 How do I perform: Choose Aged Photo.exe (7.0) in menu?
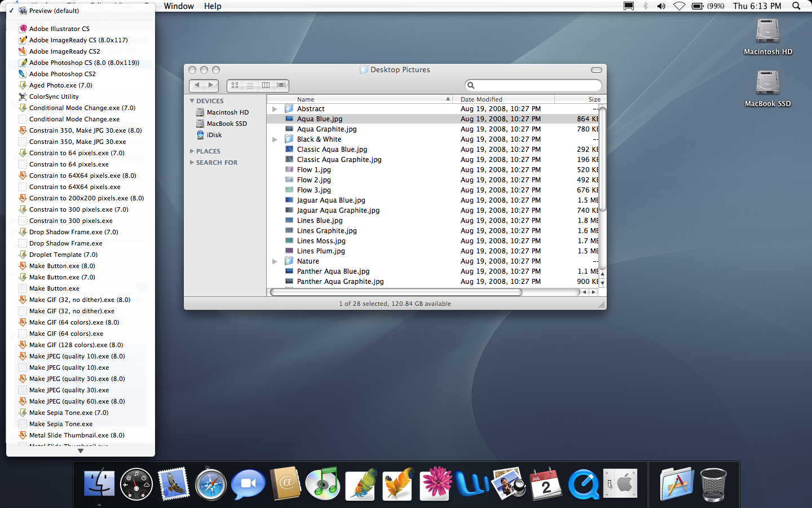[x=81, y=85]
